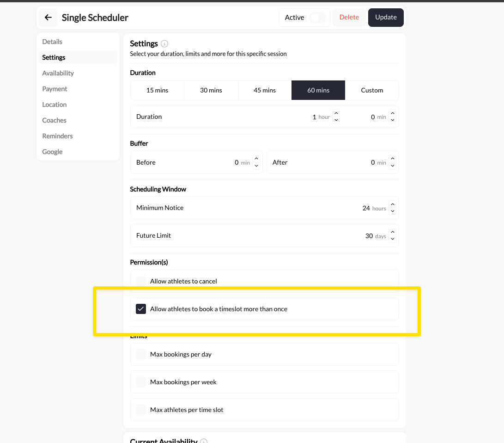504x443 pixels.
Task: Decrease Duration minutes using the down stepper arrow
Action: click(x=392, y=120)
